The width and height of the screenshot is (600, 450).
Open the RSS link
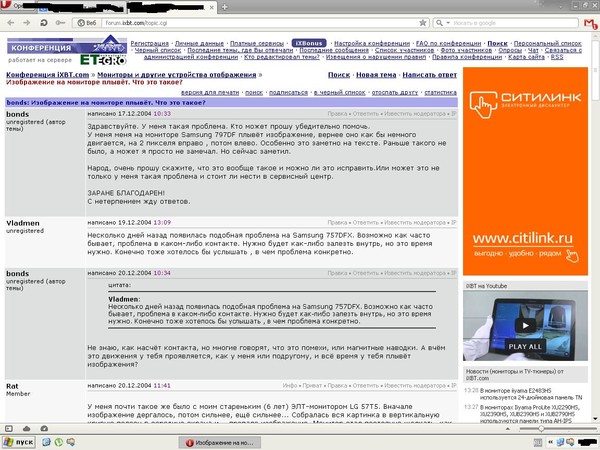tap(557, 57)
